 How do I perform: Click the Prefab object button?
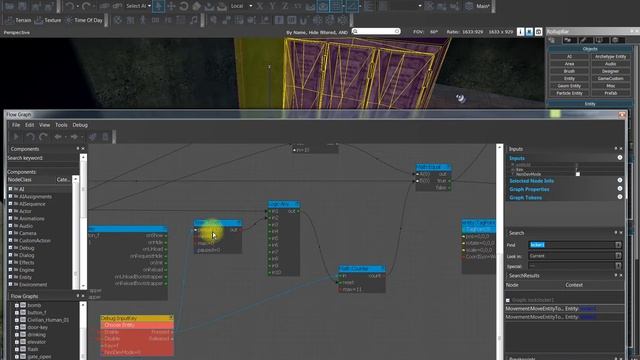[x=610, y=93]
